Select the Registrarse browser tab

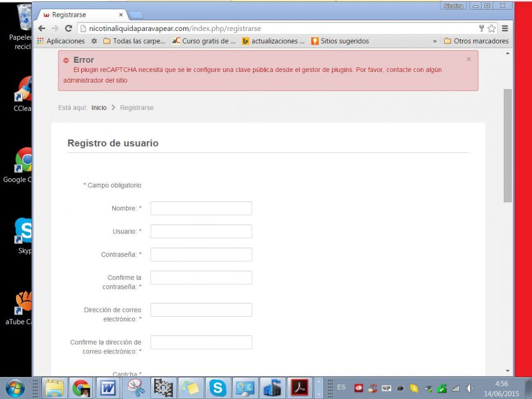click(81, 15)
